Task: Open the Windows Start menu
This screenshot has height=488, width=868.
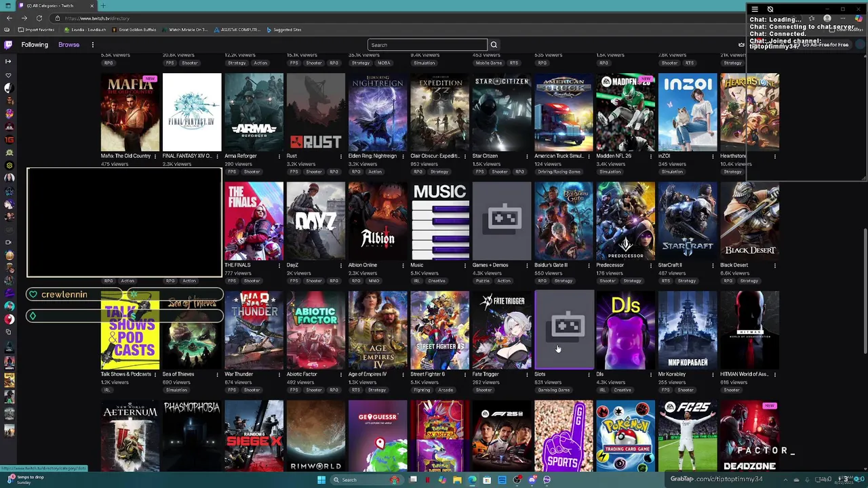Action: tap(321, 480)
